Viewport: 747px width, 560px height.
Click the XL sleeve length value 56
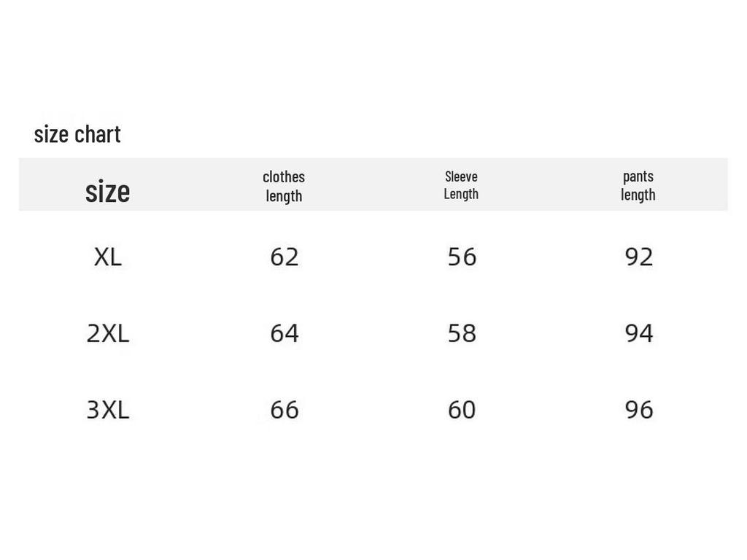click(462, 257)
